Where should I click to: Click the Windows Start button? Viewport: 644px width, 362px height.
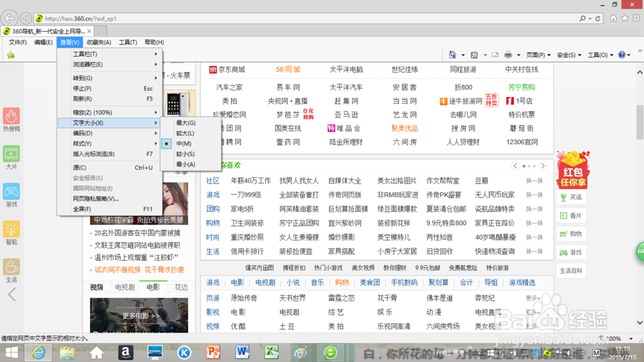[x=11, y=352]
